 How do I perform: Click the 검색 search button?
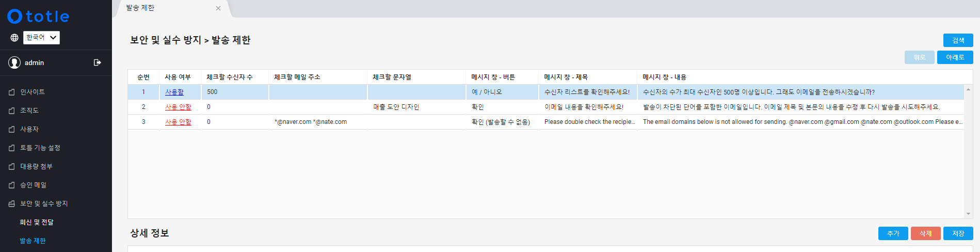click(958, 40)
